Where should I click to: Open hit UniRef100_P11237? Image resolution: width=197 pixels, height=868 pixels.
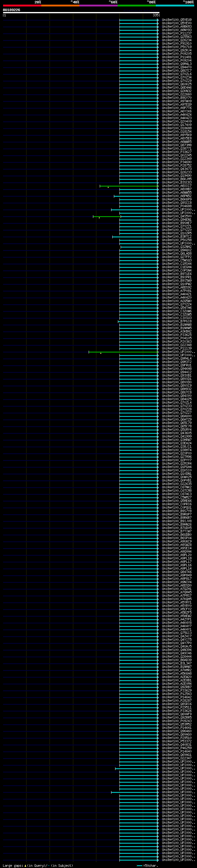coord(177,33)
